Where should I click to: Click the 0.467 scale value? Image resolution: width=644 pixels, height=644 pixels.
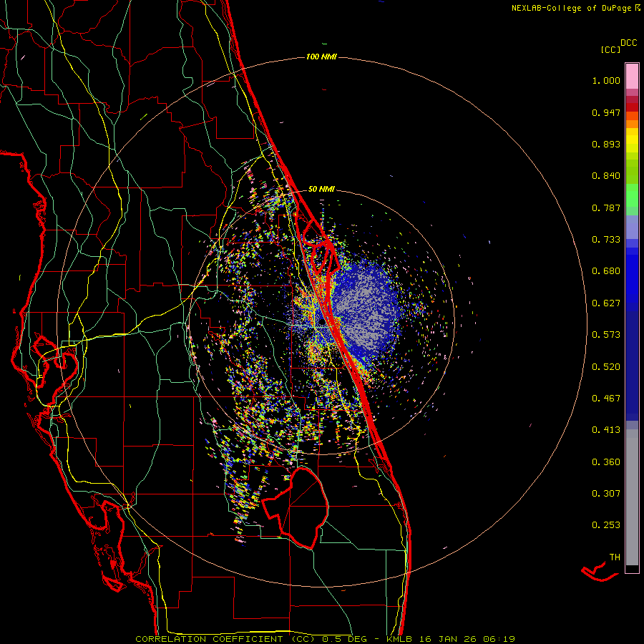coord(606,399)
